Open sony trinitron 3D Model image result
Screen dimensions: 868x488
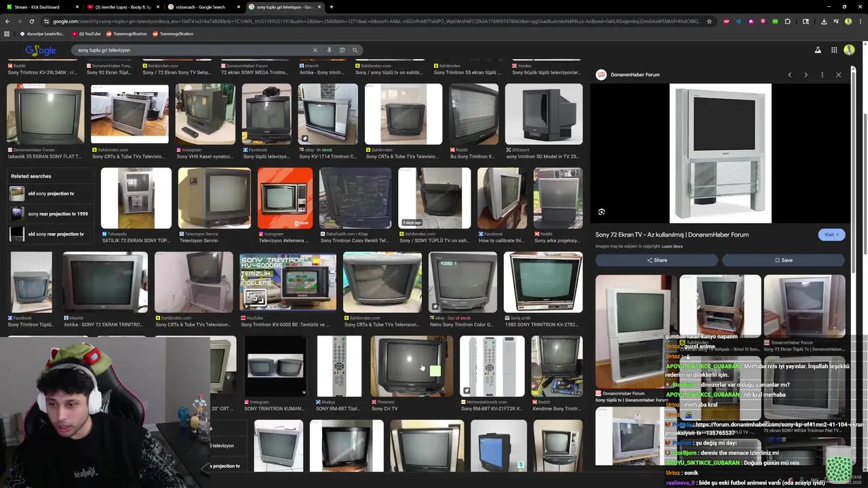544,114
